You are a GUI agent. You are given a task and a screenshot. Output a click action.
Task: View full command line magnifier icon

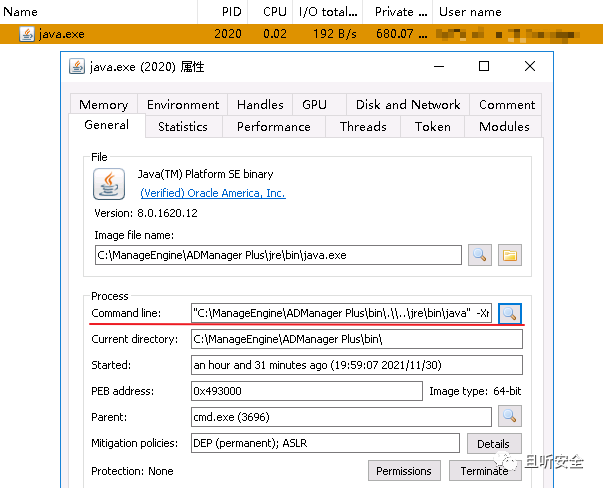510,313
